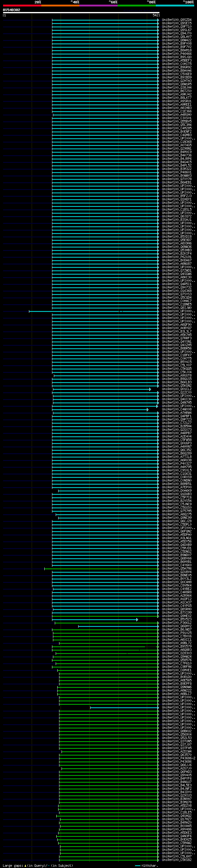Select the label UniRef100_C1G631
Image resolution: width=197 pixels, height=868 pixels.
177,474
